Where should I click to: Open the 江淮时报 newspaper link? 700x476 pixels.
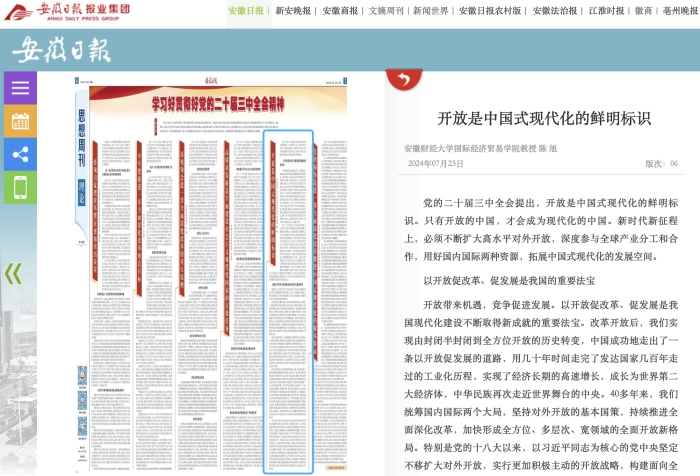coord(606,12)
